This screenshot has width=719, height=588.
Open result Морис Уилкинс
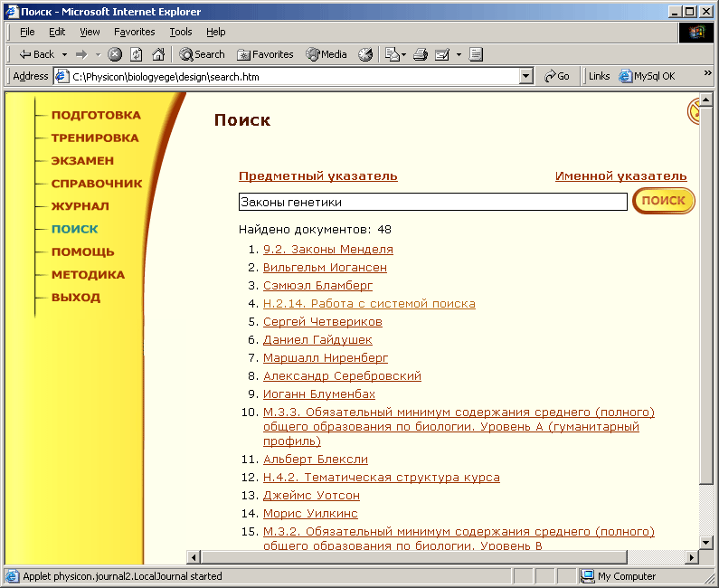click(x=310, y=514)
